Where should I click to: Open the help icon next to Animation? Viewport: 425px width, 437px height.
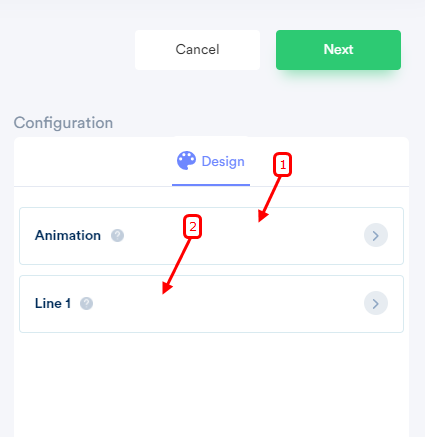point(117,236)
